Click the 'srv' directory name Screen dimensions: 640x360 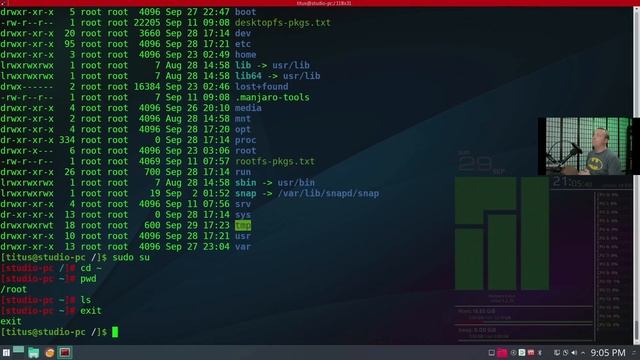(243, 204)
